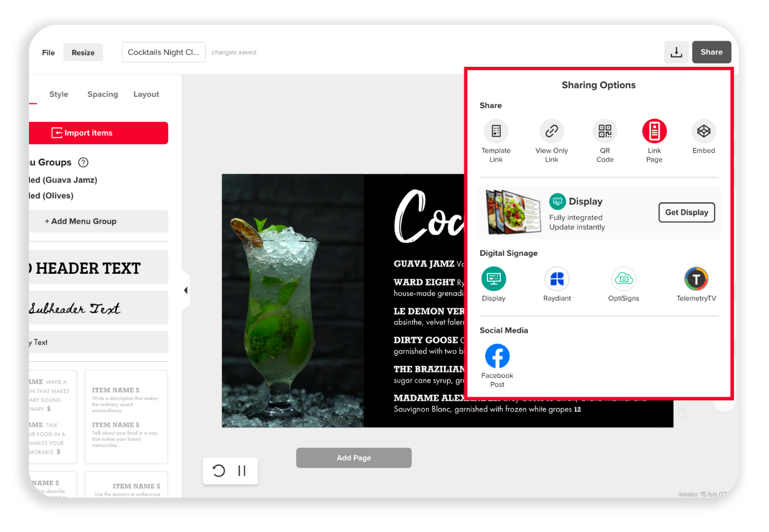Screen dimensions: 769x532
Task: Click the Get Display button
Action: 686,212
